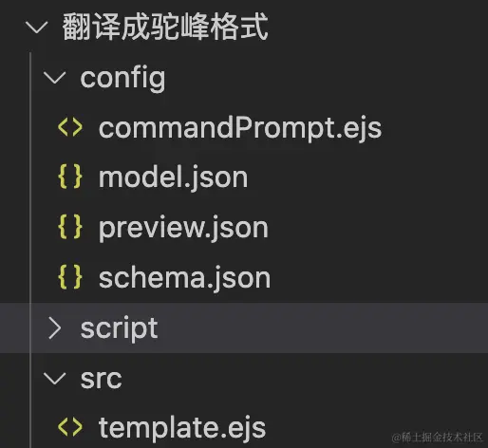Open the preview.json file

pyautogui.click(x=183, y=228)
